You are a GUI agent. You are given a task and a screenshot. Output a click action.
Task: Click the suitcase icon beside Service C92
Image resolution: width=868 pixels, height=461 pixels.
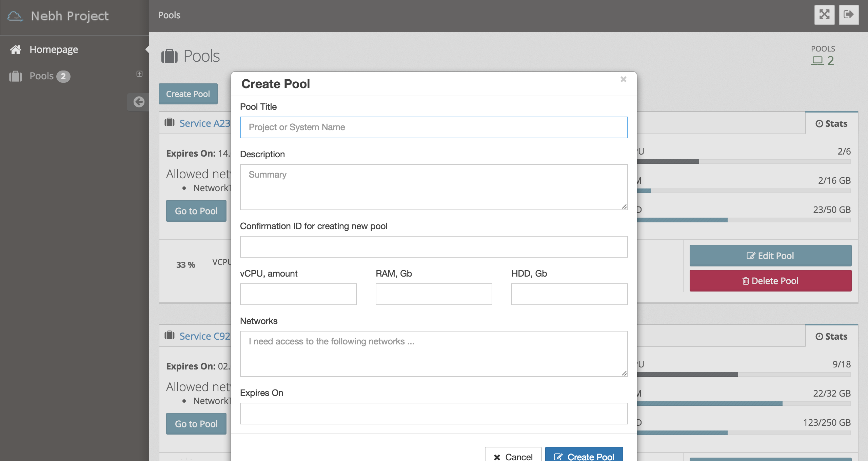click(170, 335)
